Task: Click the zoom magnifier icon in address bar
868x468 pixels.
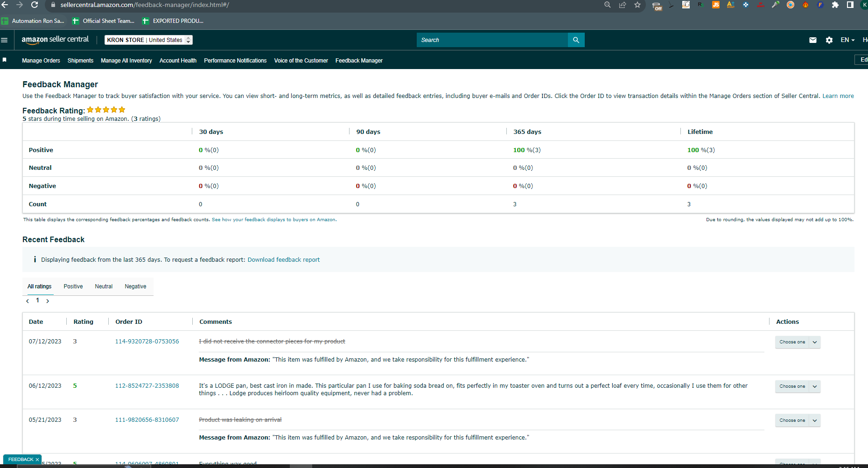Action: coord(608,5)
